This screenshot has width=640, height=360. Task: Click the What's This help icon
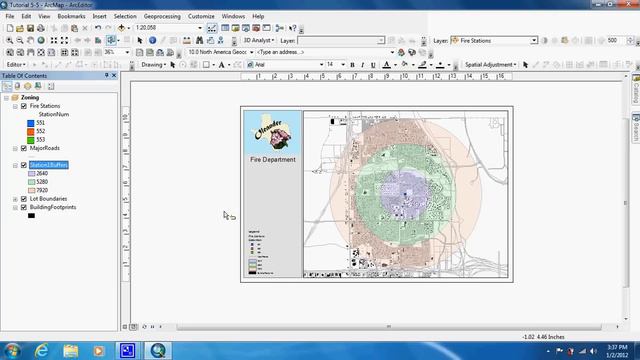(x=293, y=28)
